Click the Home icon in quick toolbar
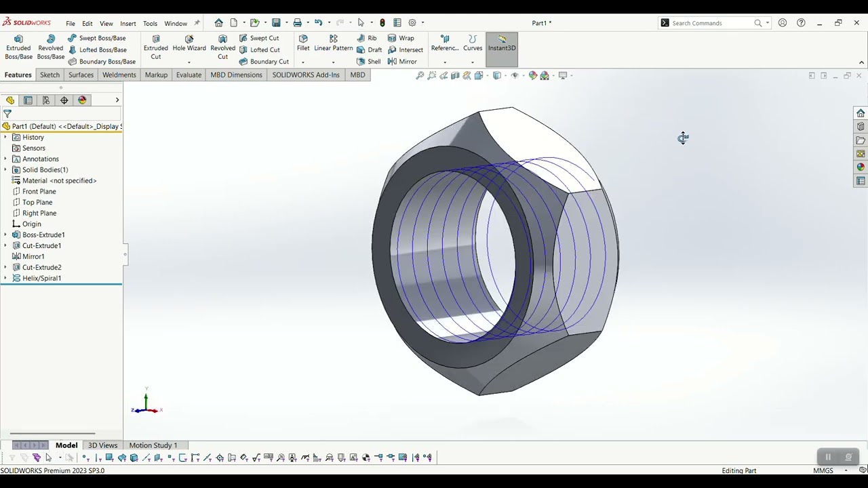This screenshot has height=488, width=868. pos(218,22)
